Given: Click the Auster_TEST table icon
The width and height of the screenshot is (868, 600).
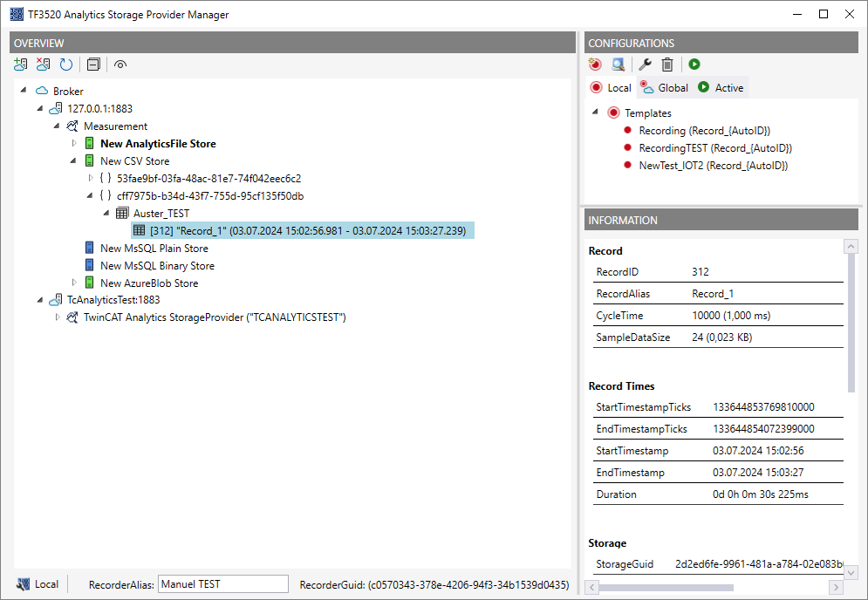Looking at the screenshot, I should pos(122,213).
